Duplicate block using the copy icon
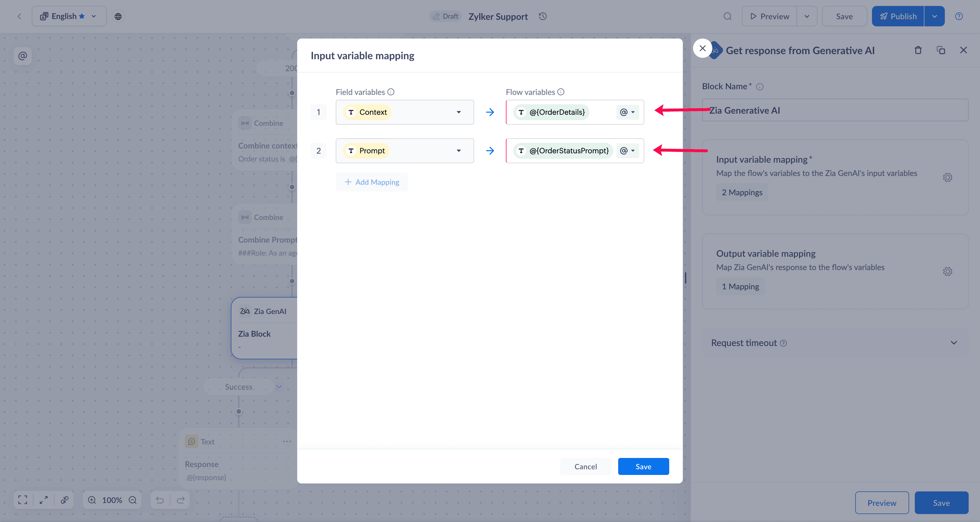The image size is (980, 522). 941,50
